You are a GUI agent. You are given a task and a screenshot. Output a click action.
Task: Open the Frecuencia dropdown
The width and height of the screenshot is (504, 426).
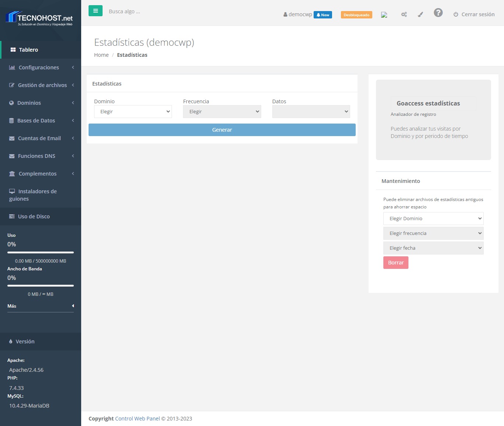coord(222,111)
